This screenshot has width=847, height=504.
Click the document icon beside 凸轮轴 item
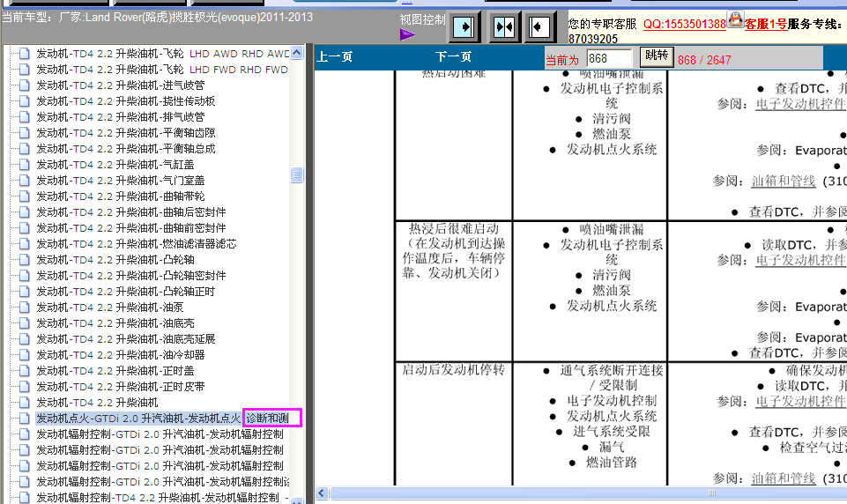(25, 260)
